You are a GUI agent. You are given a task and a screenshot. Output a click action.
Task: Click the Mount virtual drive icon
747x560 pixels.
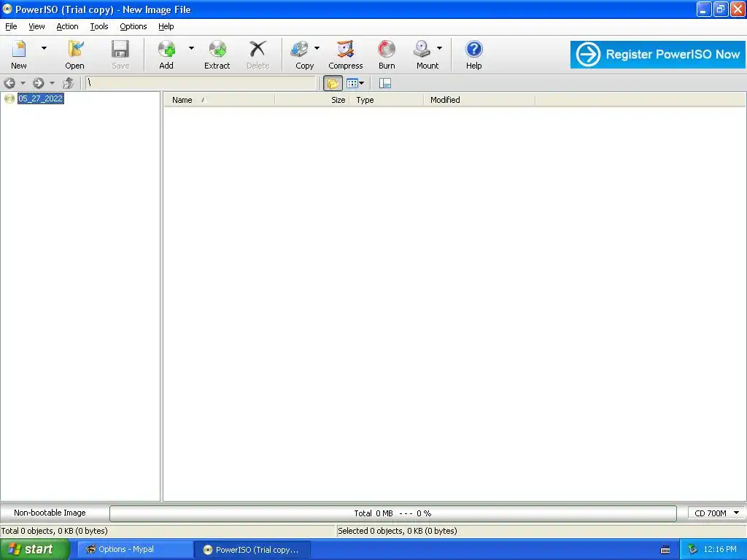pyautogui.click(x=422, y=49)
